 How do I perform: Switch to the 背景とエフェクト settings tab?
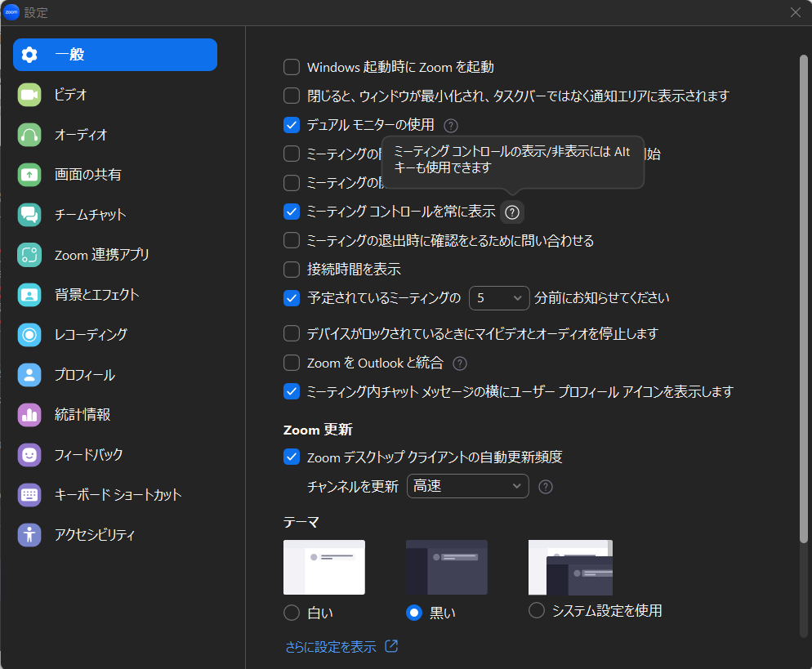pos(96,295)
